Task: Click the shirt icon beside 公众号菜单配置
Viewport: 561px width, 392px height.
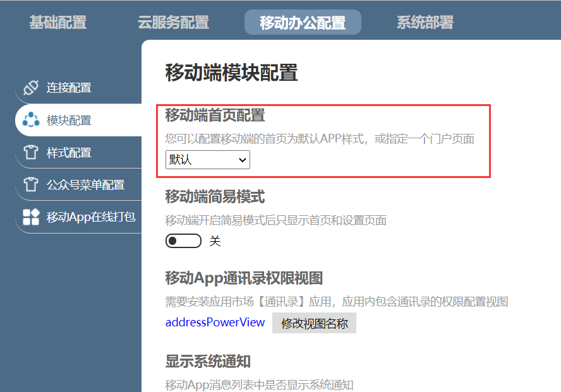Action: (31, 185)
